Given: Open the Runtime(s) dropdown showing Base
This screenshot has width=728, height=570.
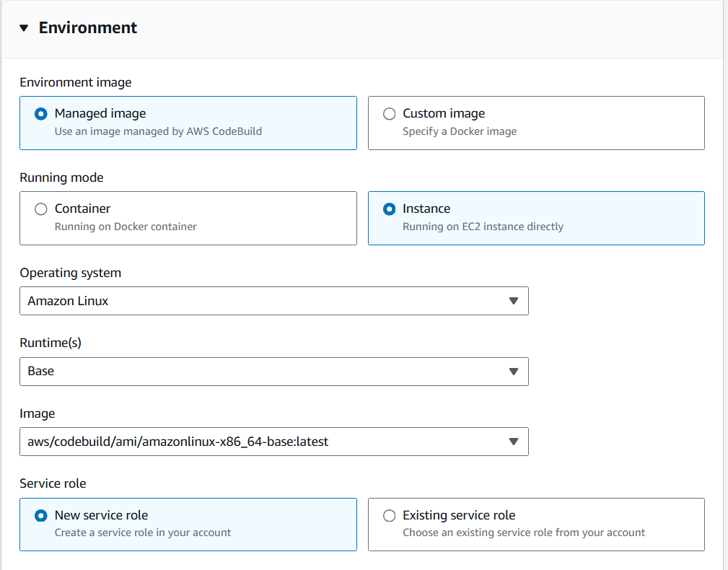Looking at the screenshot, I should pos(274,372).
